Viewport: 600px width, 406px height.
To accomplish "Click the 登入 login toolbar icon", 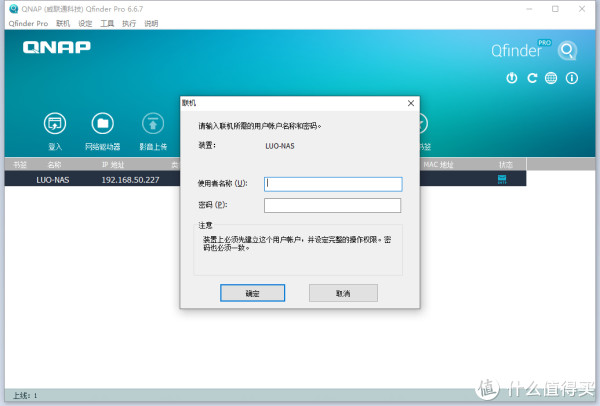I will pos(54,124).
